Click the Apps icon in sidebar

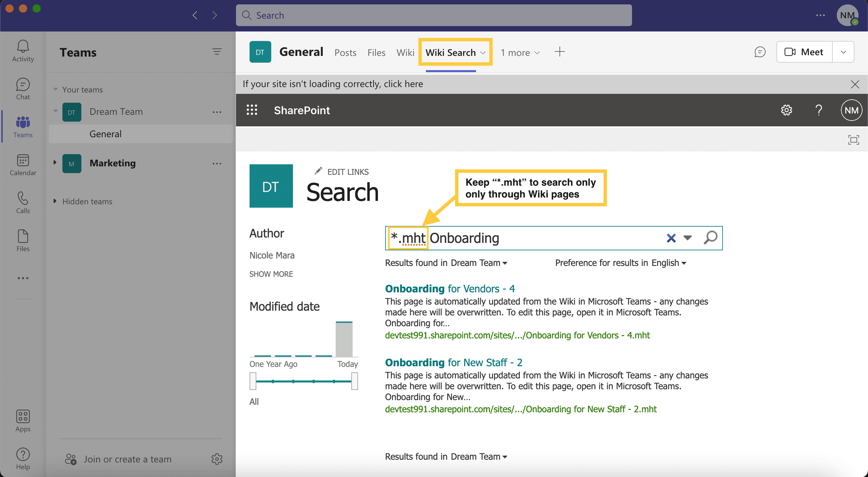pyautogui.click(x=23, y=416)
